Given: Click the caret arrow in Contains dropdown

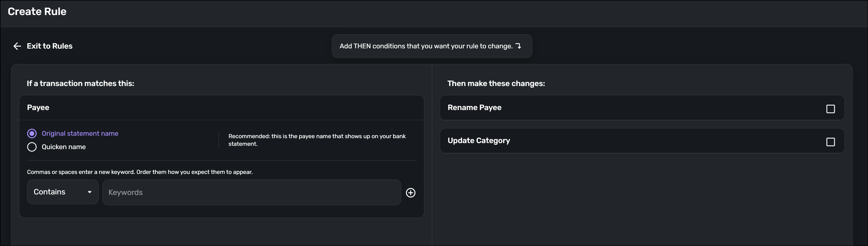Looking at the screenshot, I should 90,192.
